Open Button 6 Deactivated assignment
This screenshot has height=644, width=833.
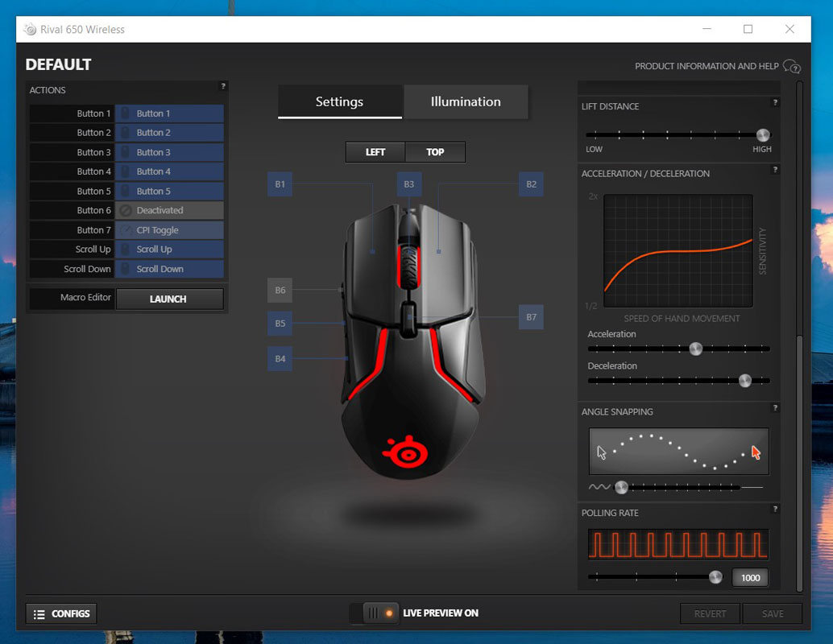[x=169, y=211]
